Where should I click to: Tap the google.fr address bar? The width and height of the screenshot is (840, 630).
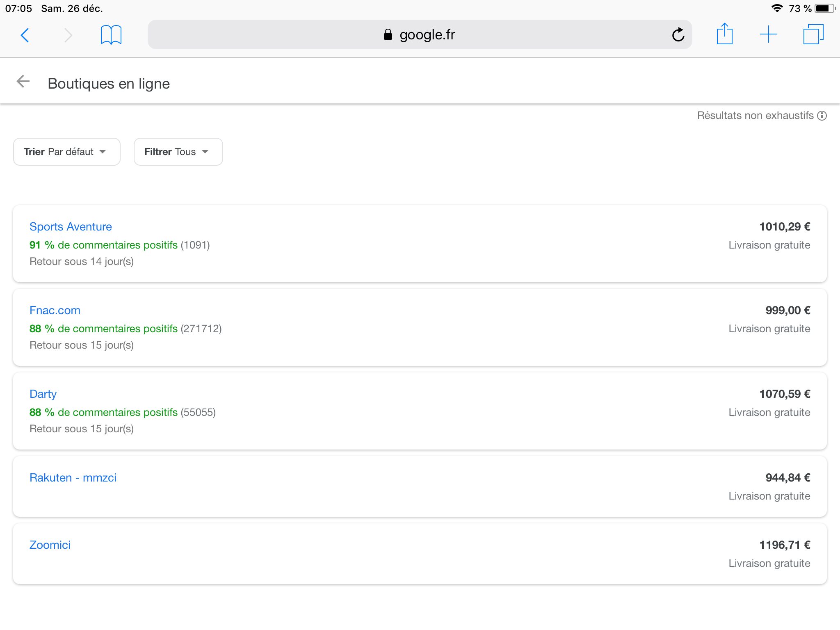point(419,35)
